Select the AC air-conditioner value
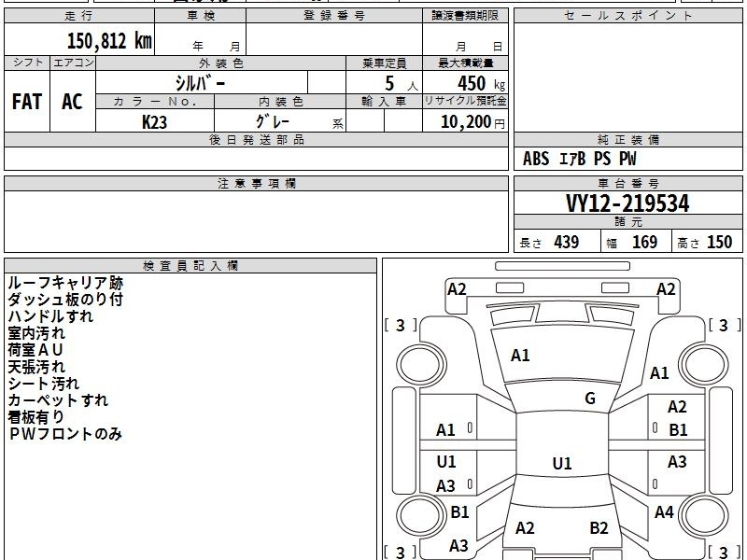Screen dimensions: 747x560 (x=73, y=102)
